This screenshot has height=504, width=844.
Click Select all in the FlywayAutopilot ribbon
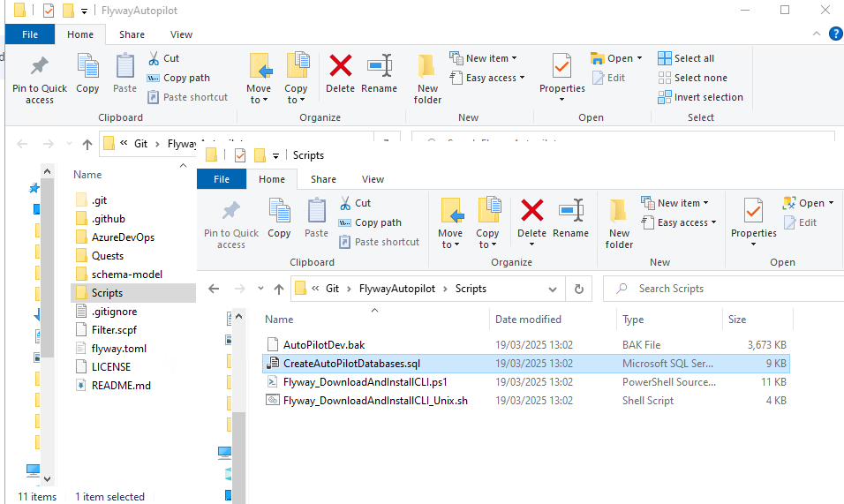point(687,58)
